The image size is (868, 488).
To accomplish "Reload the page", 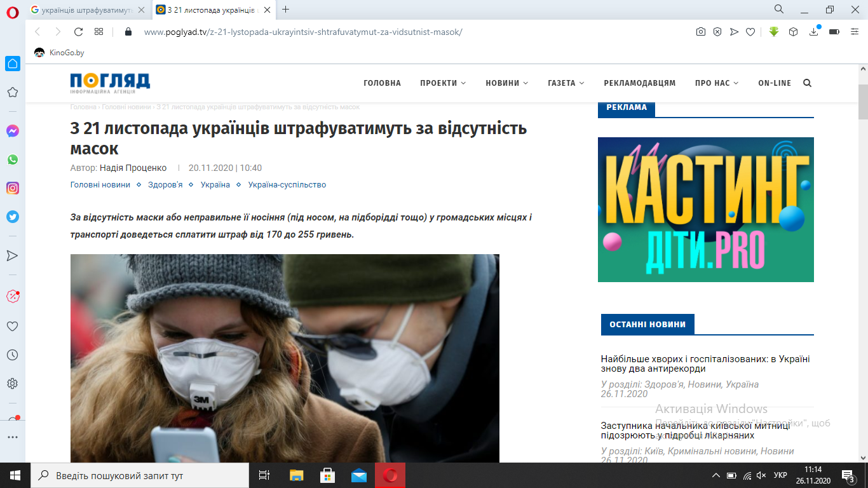I will pyautogui.click(x=79, y=32).
